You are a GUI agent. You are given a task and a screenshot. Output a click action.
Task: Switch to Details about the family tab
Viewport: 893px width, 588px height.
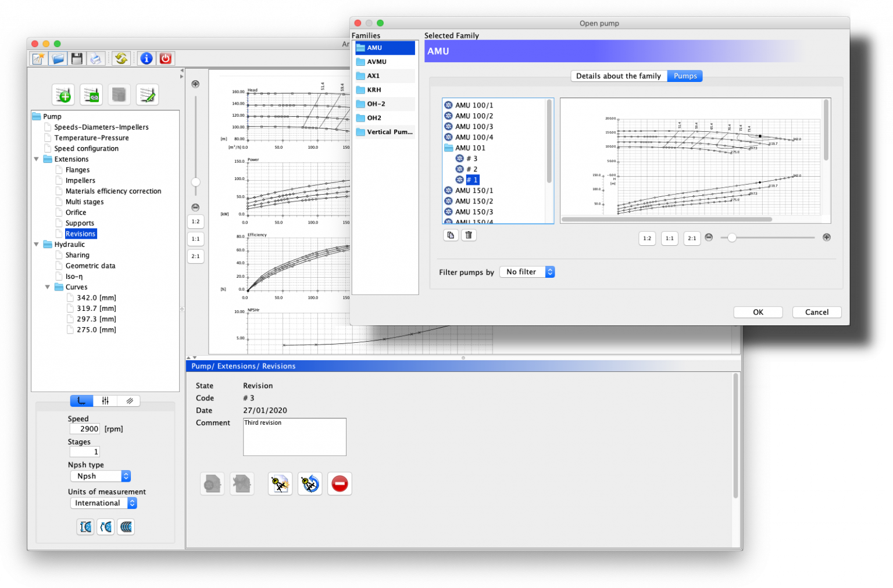618,76
